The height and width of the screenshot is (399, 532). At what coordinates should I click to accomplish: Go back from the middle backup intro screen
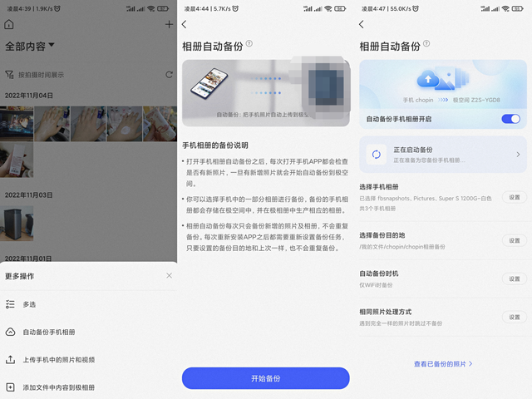tap(185, 24)
